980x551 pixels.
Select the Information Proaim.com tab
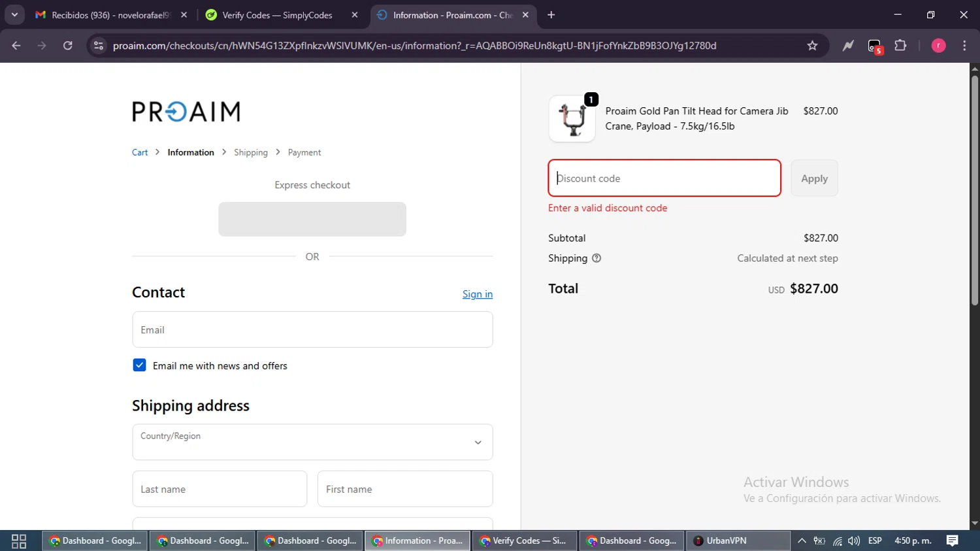coord(453,14)
